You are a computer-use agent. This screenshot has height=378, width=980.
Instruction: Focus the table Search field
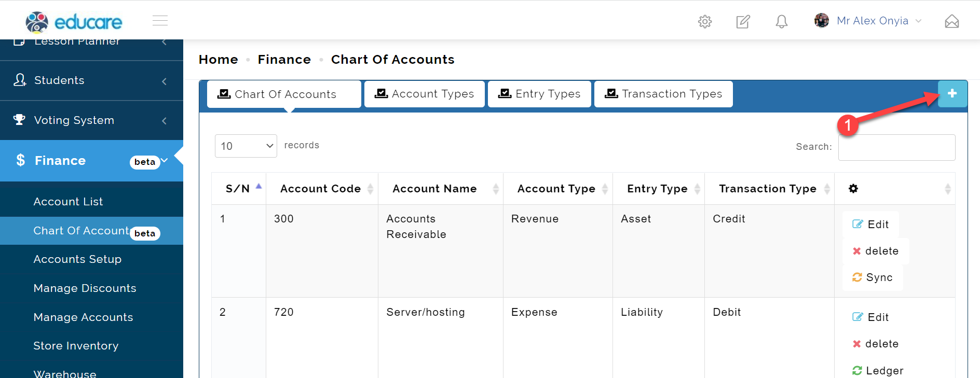tap(896, 147)
